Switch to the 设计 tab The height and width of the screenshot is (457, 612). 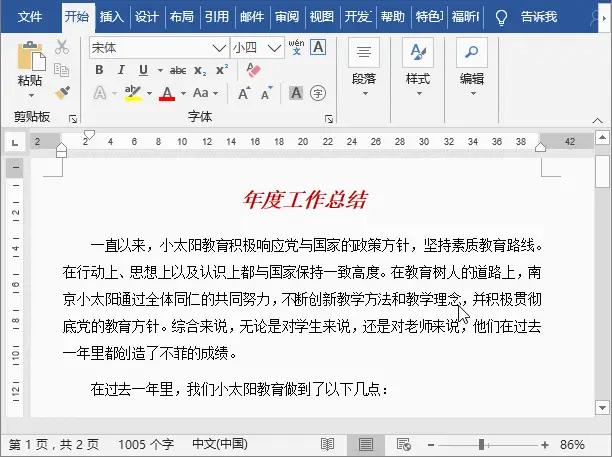(147, 17)
